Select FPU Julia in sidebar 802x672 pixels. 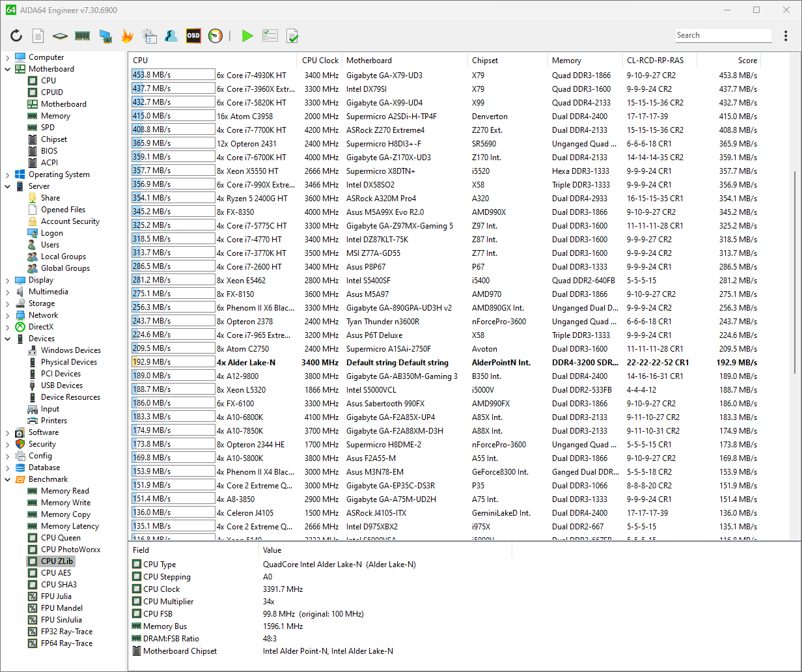(56, 596)
